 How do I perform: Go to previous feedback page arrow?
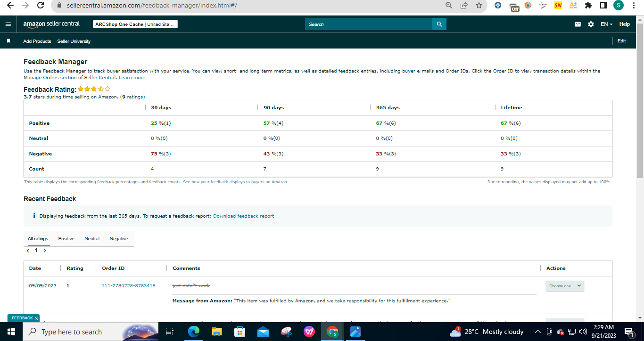point(28,251)
